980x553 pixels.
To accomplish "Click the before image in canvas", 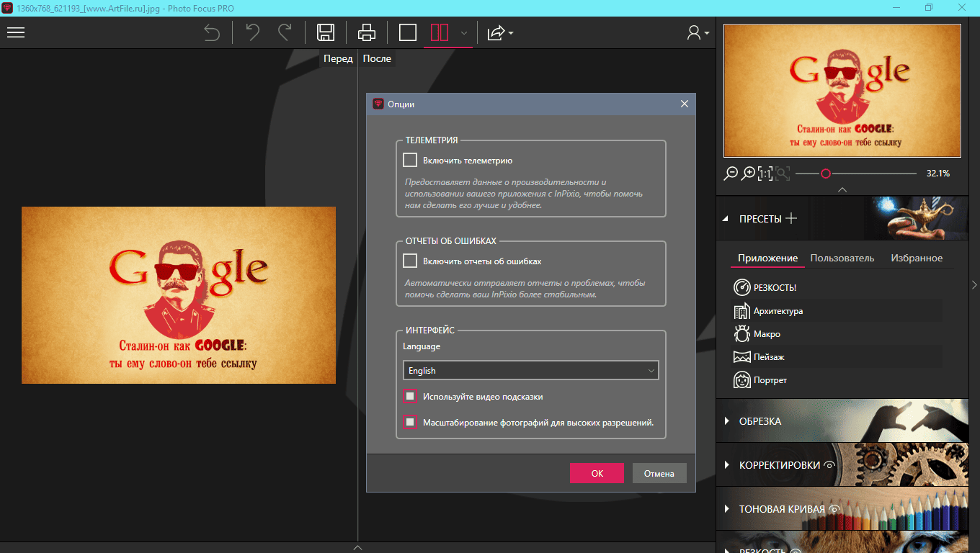I will click(x=179, y=295).
